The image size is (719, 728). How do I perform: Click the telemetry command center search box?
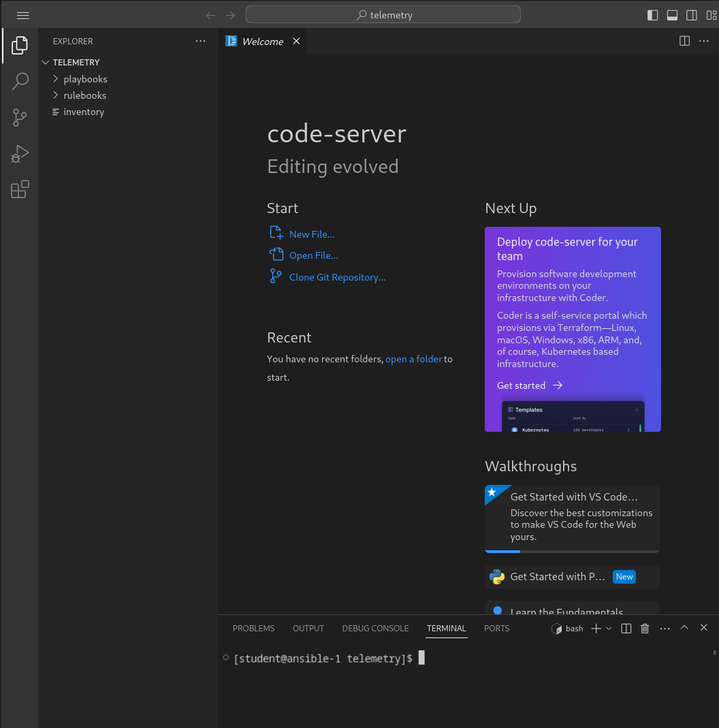coord(383,15)
